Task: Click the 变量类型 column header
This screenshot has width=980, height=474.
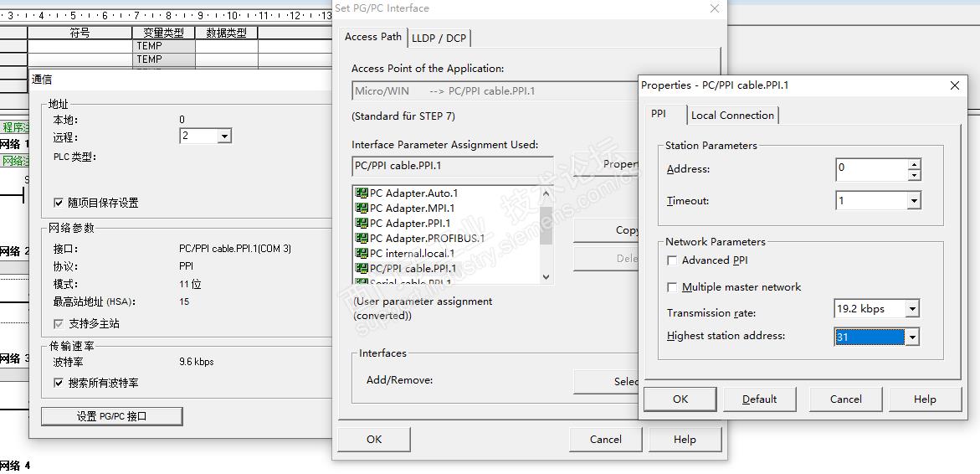Action: (x=164, y=33)
